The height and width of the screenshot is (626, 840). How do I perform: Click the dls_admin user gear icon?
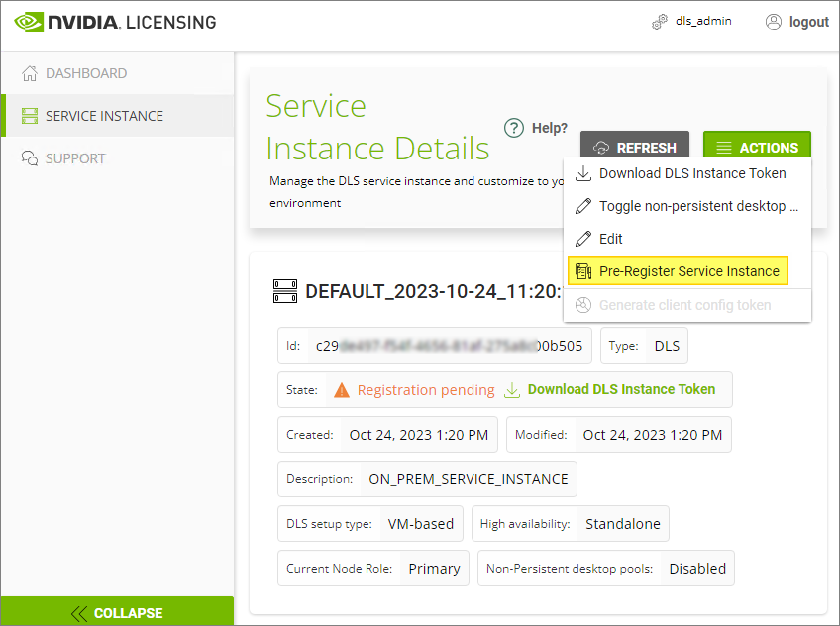[660, 22]
